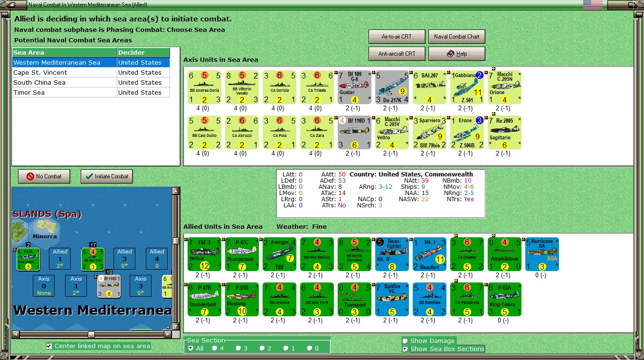Screen dimensions: 644x360
Task: Select the Timor Sea row
Action: (91, 92)
